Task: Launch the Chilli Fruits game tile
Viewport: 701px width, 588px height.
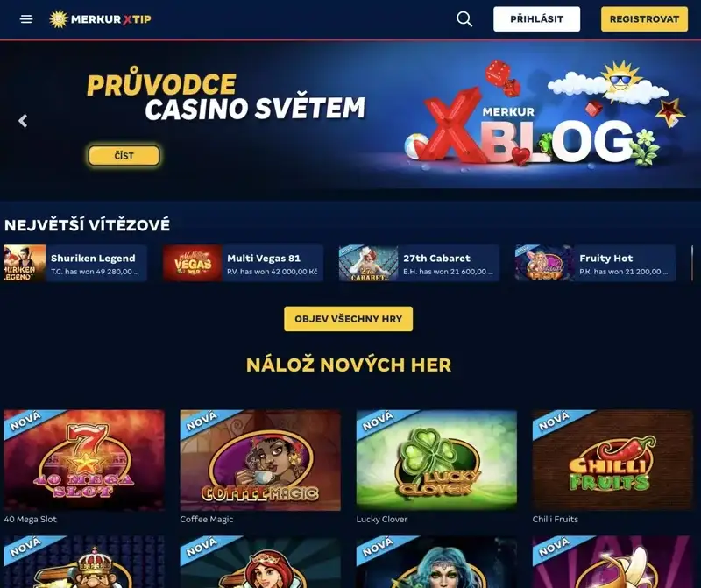Action: pyautogui.click(x=612, y=460)
